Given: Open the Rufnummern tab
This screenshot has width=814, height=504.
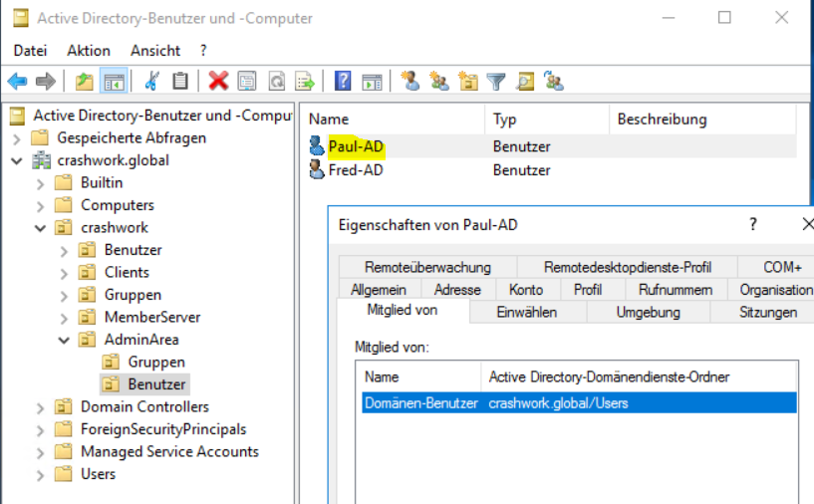Looking at the screenshot, I should click(676, 290).
